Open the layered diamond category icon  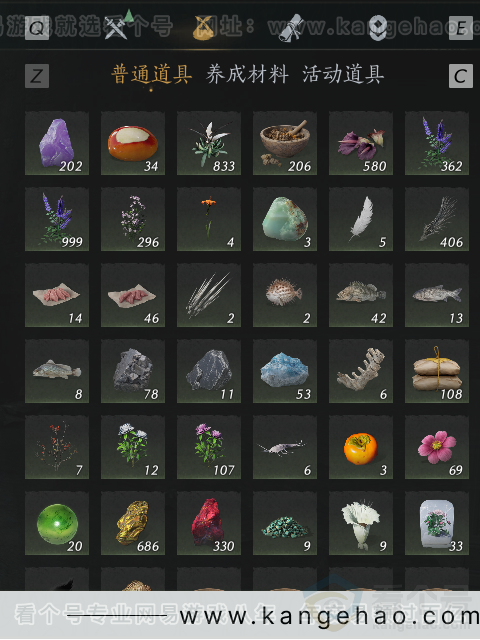click(378, 28)
